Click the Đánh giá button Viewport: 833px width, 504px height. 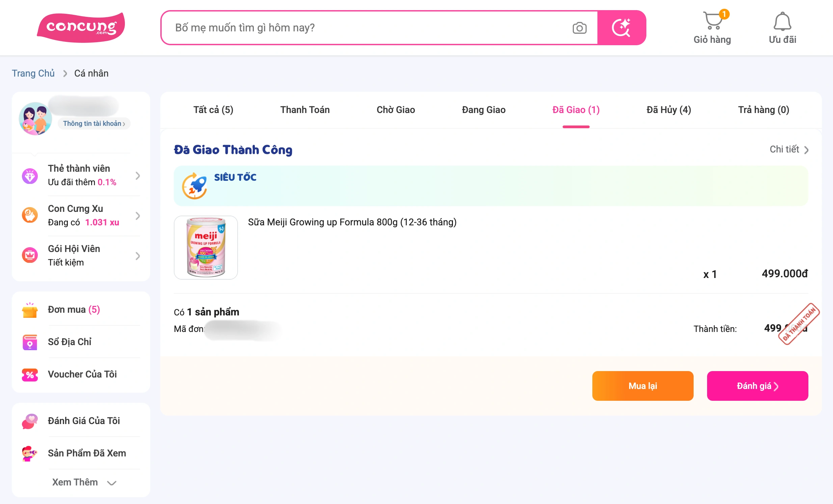[758, 386]
